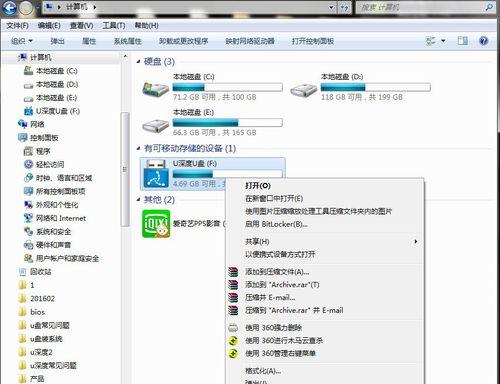This screenshot has height=384, width=500.
Task: Click 卸载或更改程序 in the toolbar
Action: [x=183, y=41]
